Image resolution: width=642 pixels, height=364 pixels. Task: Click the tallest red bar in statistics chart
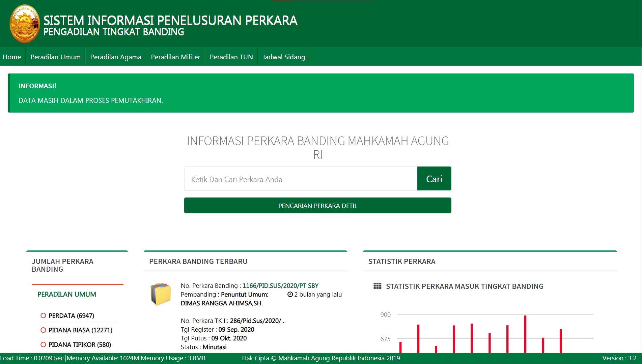[x=525, y=334]
